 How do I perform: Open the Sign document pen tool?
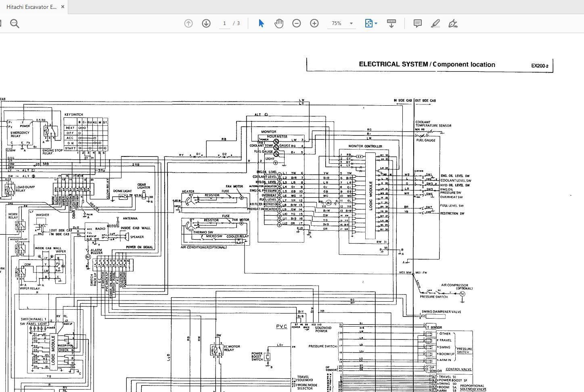pos(453,23)
